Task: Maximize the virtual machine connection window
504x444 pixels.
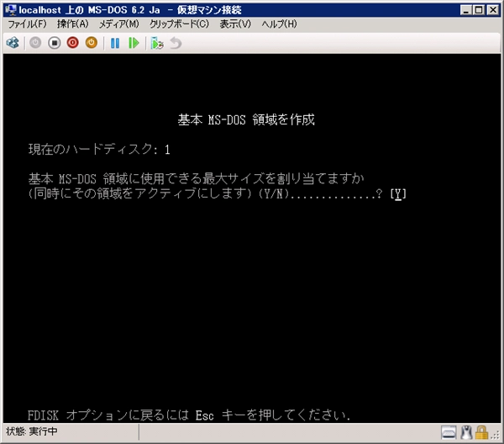Action: click(479, 10)
